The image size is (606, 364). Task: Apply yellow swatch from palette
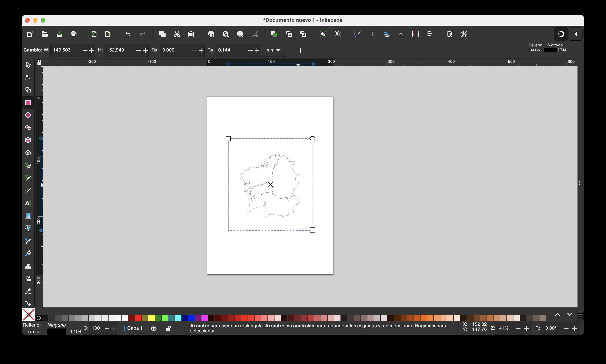(x=151, y=318)
